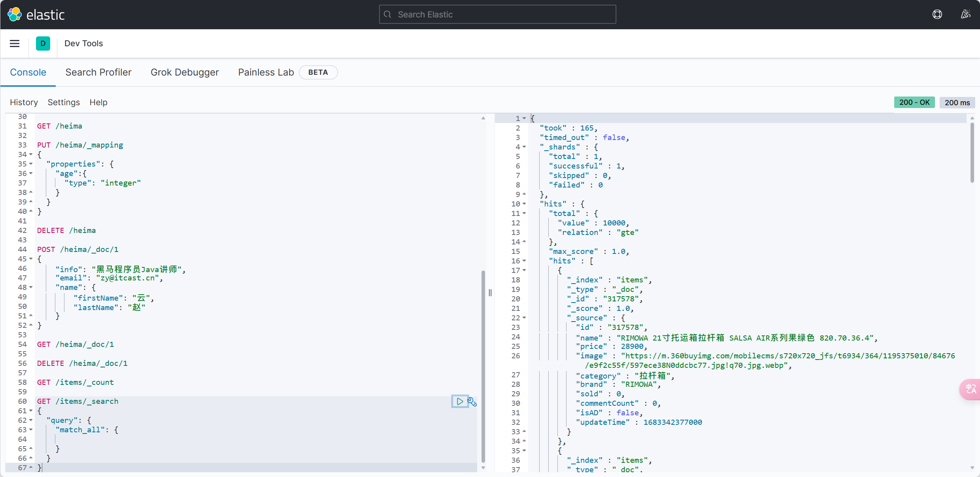Fold the "_shards" object at output line 4
Viewport: 980px width, 477px height.
tap(524, 147)
